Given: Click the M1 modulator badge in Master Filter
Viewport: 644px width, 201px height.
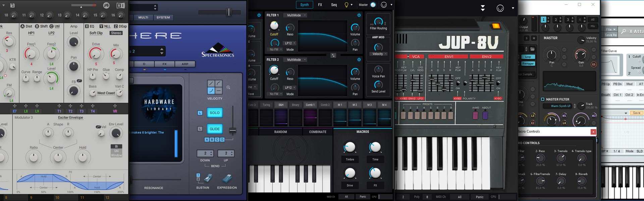Looking at the screenshot, I should (x=564, y=116).
